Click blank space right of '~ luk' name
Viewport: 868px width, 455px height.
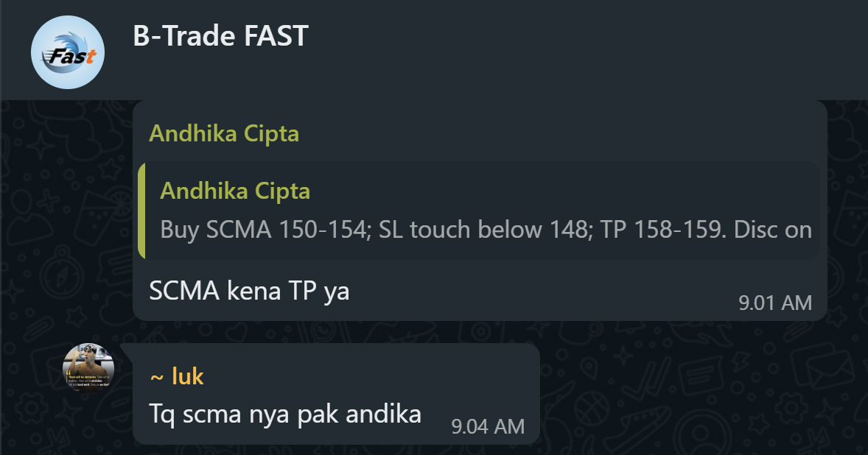tap(368, 377)
